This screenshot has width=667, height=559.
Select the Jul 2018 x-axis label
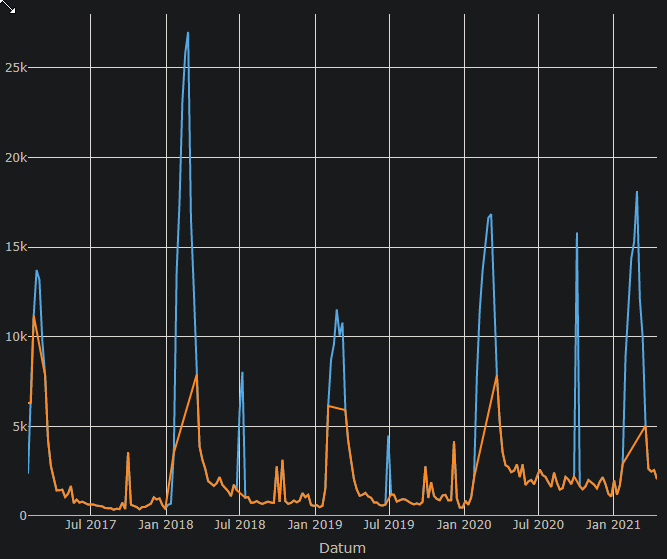[240, 525]
